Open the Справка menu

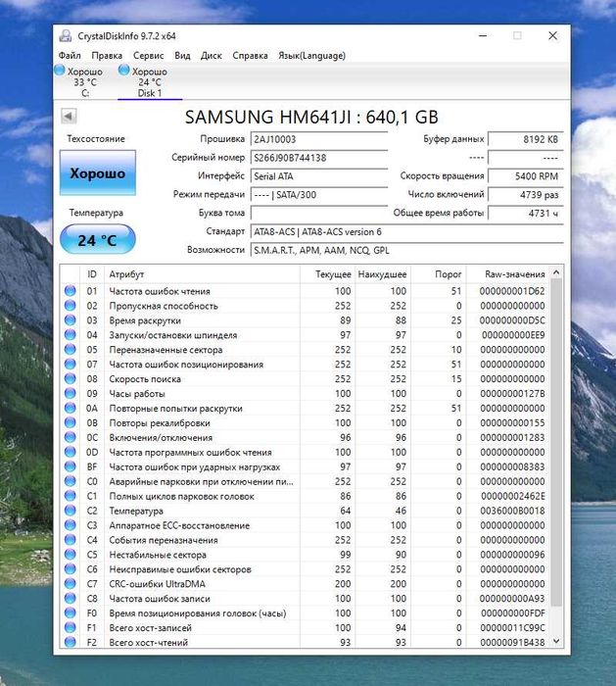tap(250, 56)
